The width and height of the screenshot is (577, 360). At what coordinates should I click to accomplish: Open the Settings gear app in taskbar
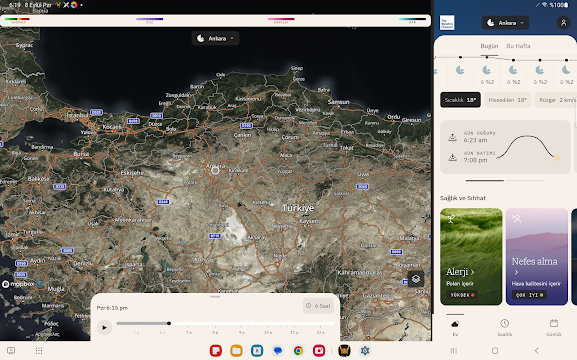365,351
